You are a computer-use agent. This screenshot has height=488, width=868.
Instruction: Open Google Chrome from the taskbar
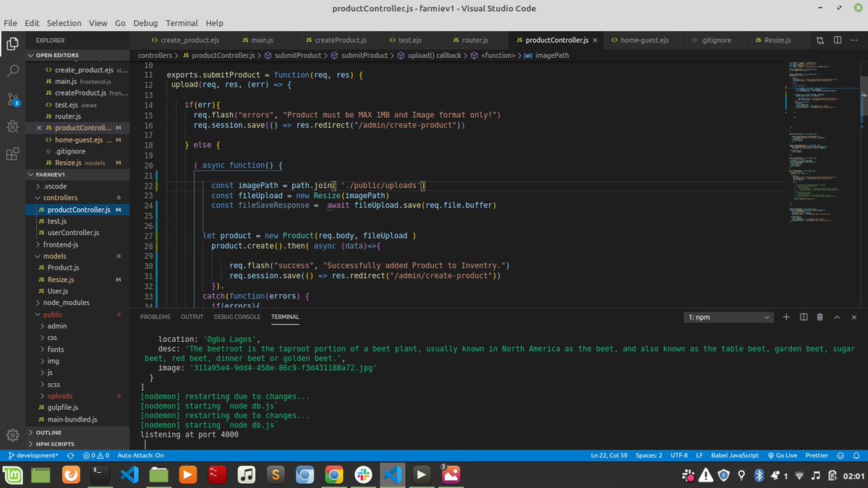click(333, 475)
